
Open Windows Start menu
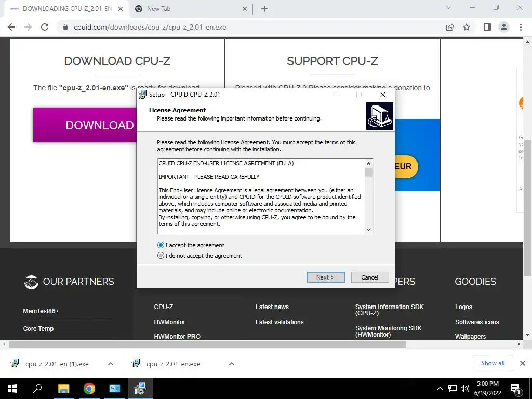click(12, 389)
